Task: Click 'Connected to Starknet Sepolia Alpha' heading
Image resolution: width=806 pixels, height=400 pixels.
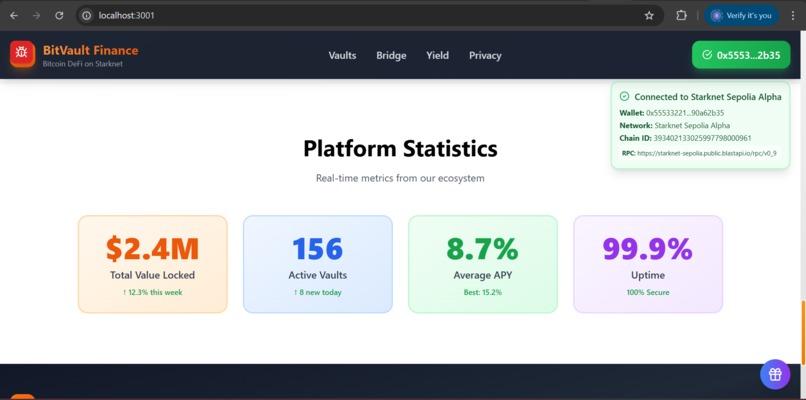Action: pyautogui.click(x=708, y=97)
